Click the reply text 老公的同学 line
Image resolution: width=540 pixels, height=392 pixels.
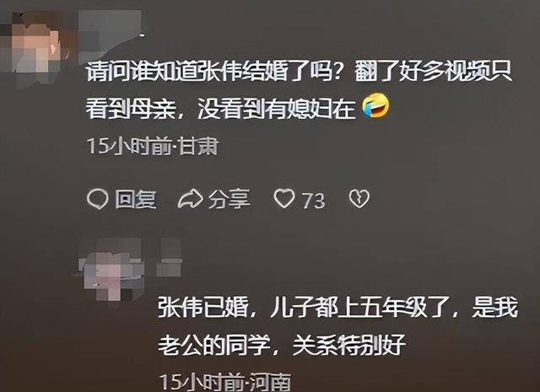click(282, 344)
